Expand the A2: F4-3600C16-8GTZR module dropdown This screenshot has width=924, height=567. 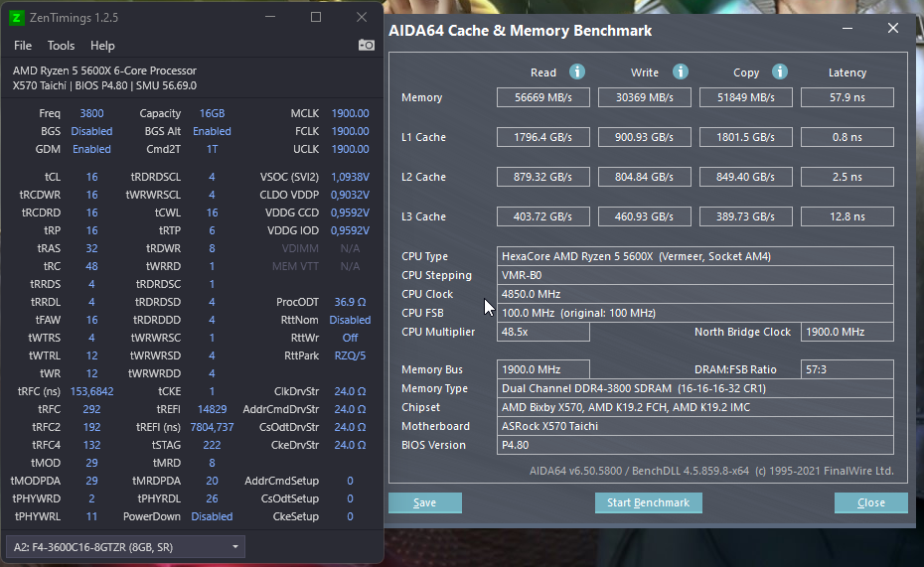125,547
